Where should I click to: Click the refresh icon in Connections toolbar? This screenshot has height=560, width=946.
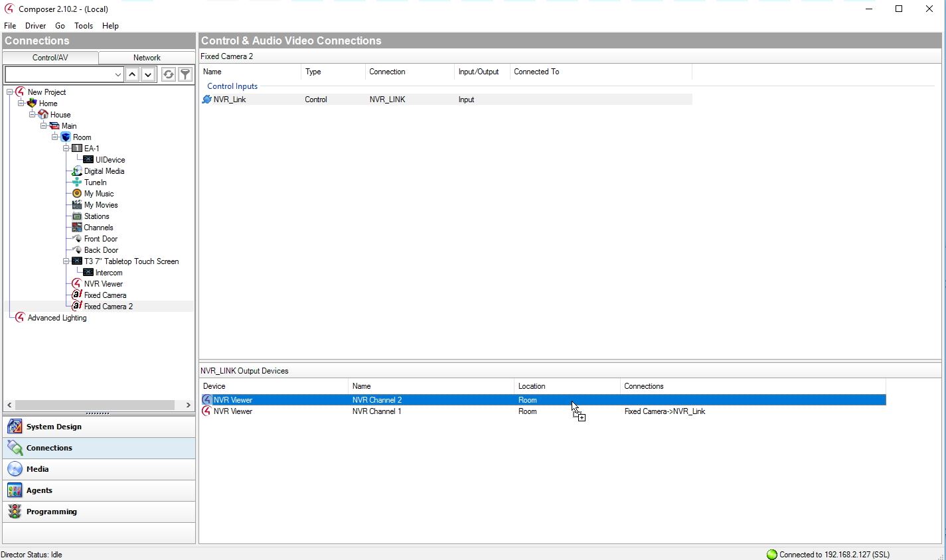click(x=169, y=74)
